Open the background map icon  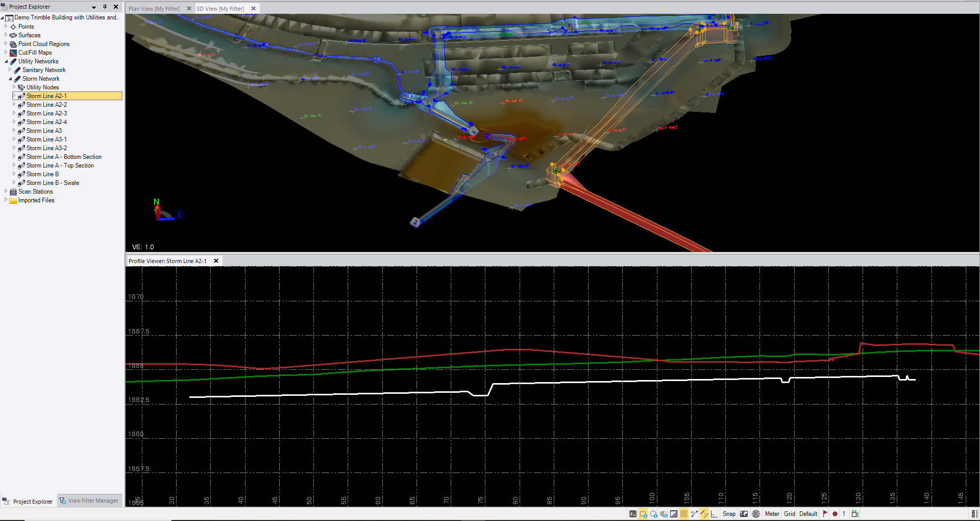click(744, 514)
